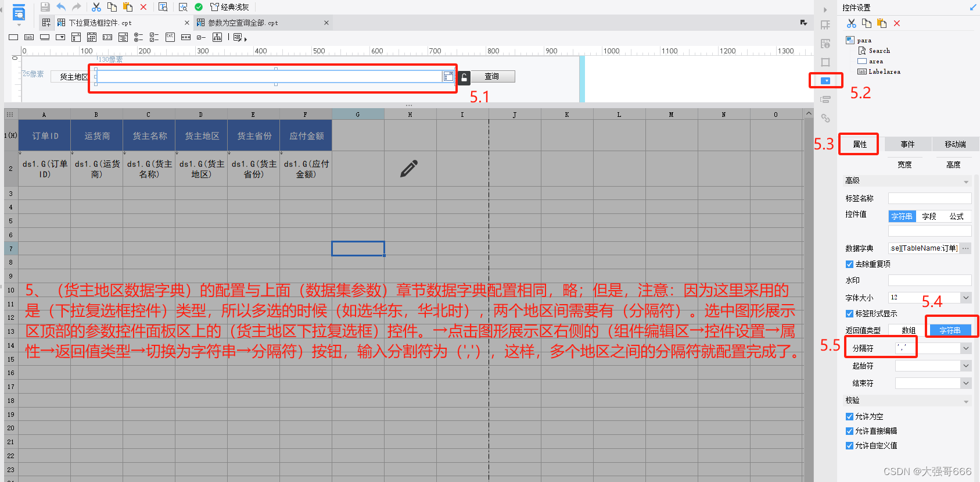Select the text box widget icon

[x=13, y=37]
